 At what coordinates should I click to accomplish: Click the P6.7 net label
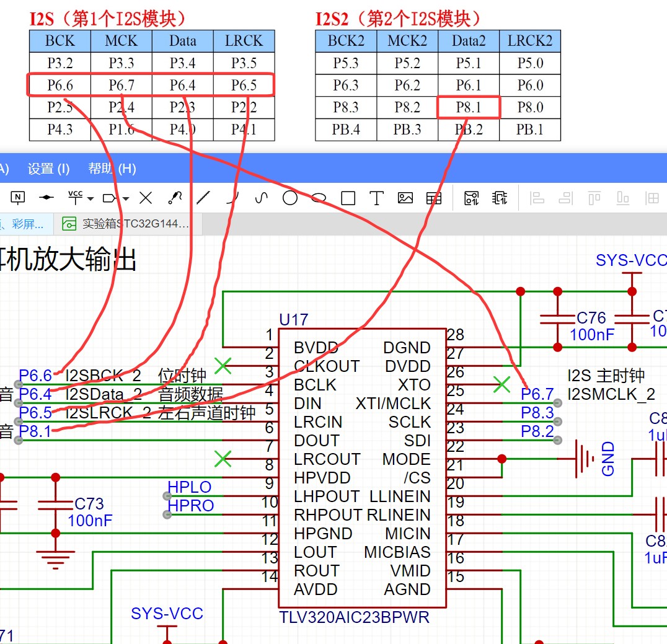click(537, 394)
